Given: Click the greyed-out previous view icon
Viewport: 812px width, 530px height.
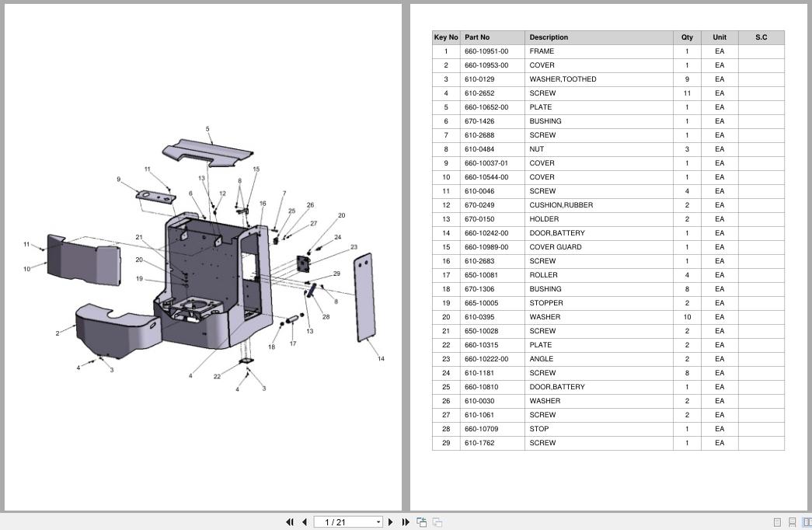Looking at the screenshot, I should click(x=437, y=522).
